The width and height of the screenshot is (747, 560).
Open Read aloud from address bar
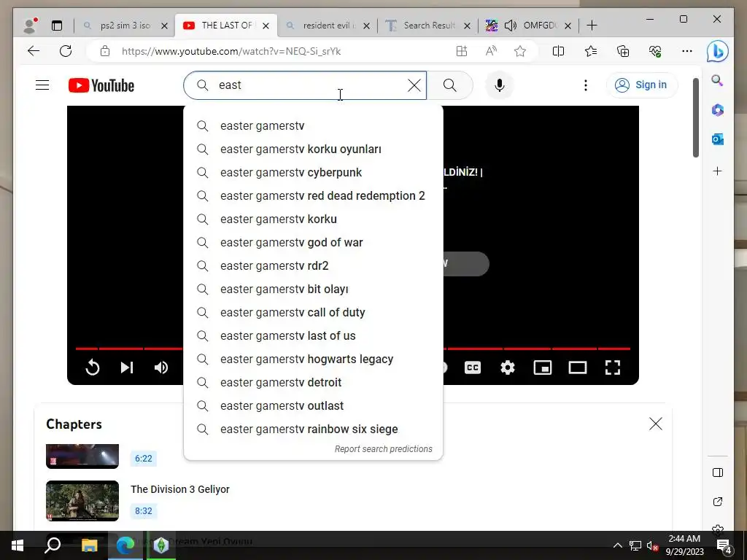click(x=491, y=51)
